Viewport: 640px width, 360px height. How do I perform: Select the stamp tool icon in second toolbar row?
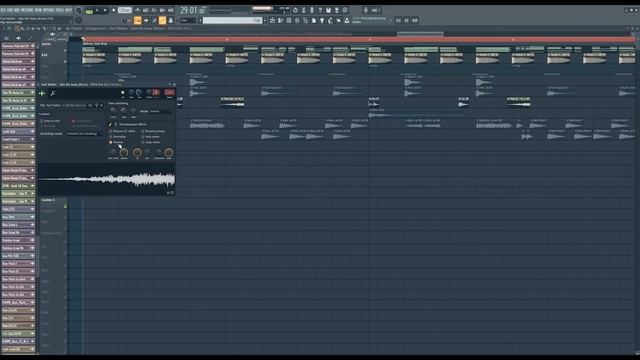[x=171, y=20]
